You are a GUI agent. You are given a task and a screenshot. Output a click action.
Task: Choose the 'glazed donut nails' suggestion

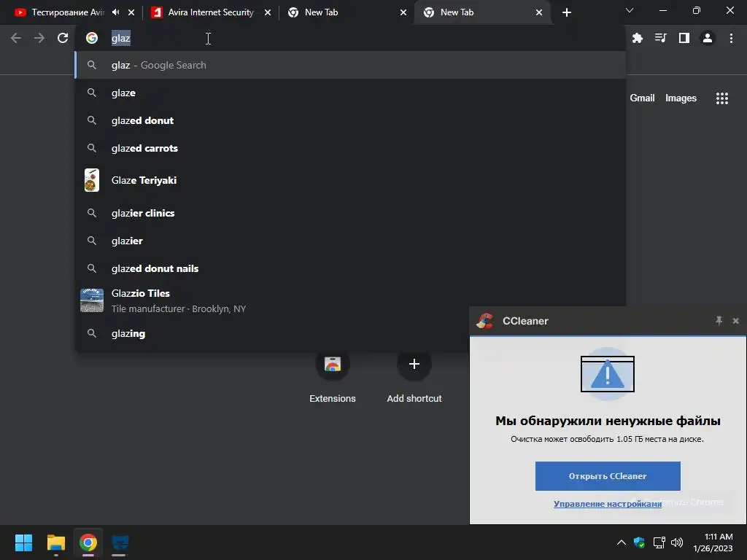pyautogui.click(x=350, y=268)
